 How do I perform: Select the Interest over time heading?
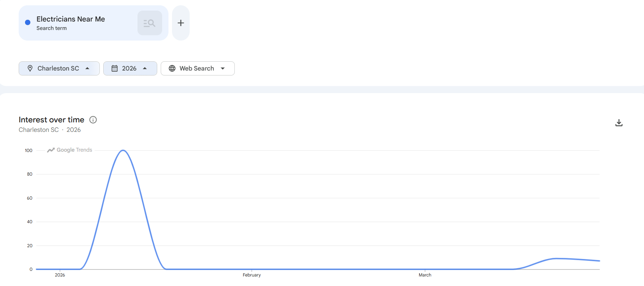(x=51, y=120)
